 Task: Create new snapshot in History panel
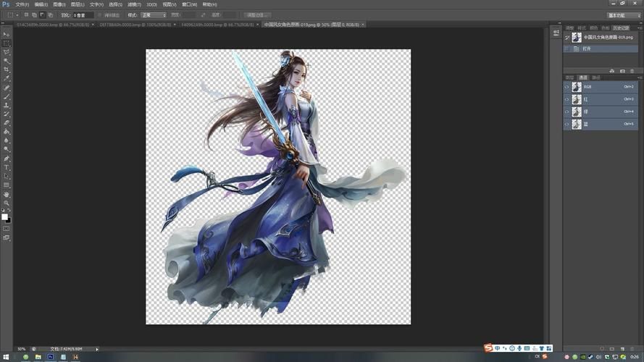[x=622, y=71]
